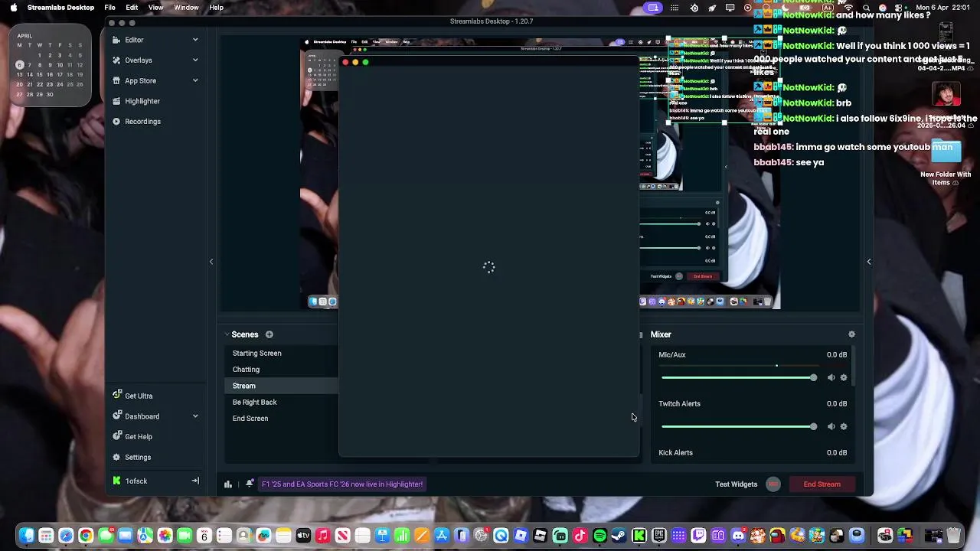Open Discord from the Dock
Viewport: 980px width, 551px height.
tap(738, 536)
